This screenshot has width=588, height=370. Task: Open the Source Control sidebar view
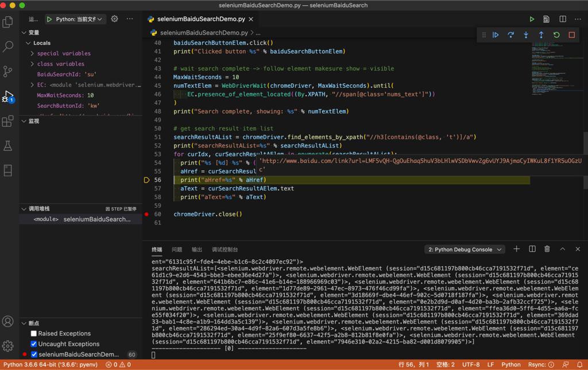coord(8,71)
